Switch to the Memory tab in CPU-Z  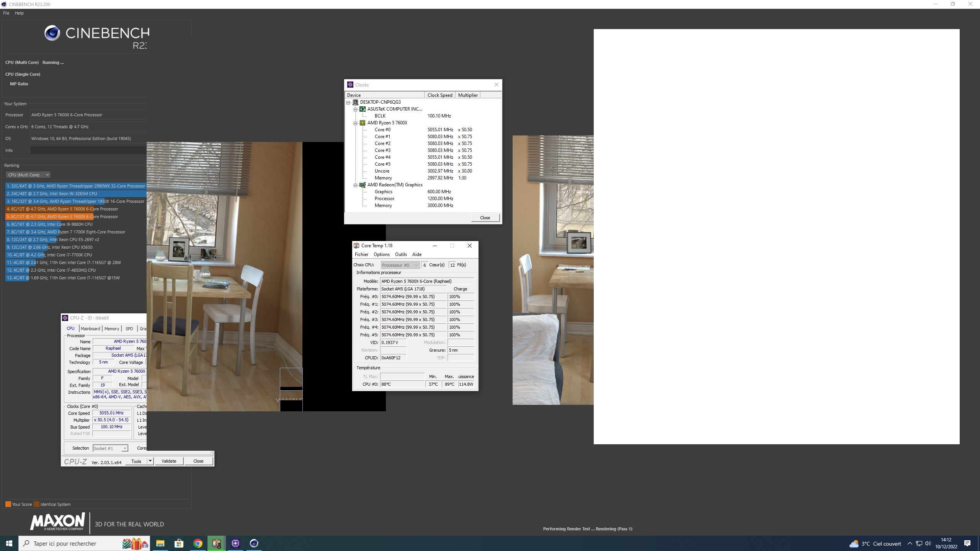pyautogui.click(x=112, y=329)
